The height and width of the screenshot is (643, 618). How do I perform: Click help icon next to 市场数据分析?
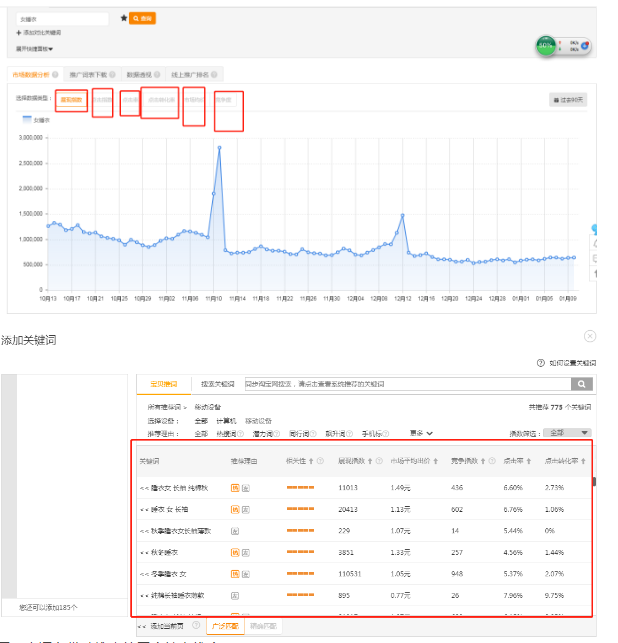click(55, 75)
